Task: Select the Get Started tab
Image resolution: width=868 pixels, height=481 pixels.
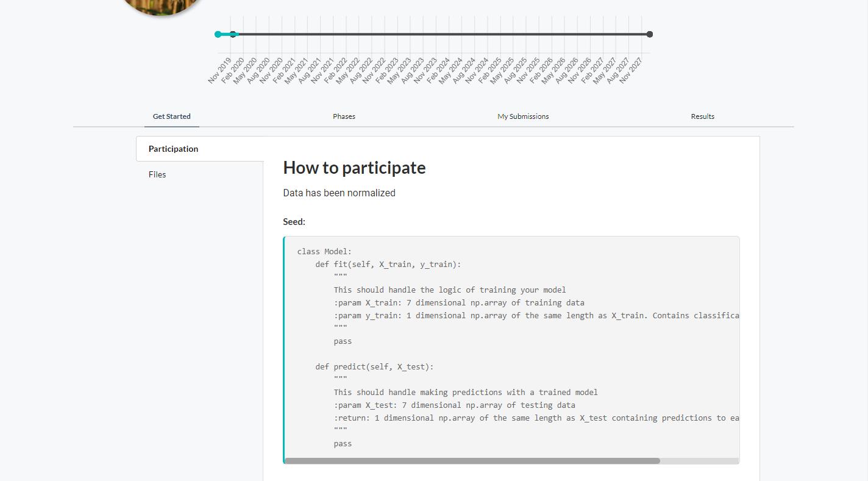Action: (x=171, y=116)
